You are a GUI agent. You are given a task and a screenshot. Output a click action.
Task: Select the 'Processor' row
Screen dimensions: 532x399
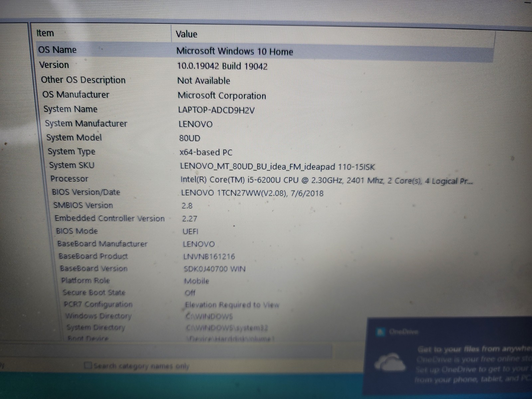(x=69, y=179)
